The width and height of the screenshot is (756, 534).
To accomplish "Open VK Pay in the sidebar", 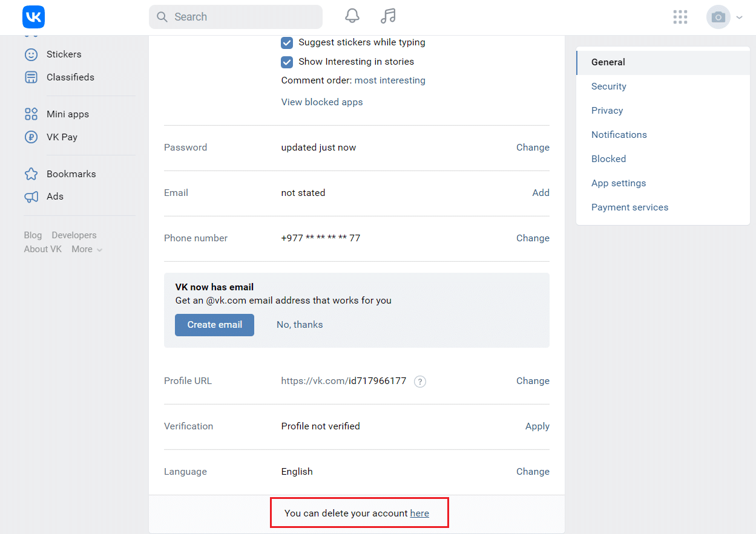I will pos(62,137).
